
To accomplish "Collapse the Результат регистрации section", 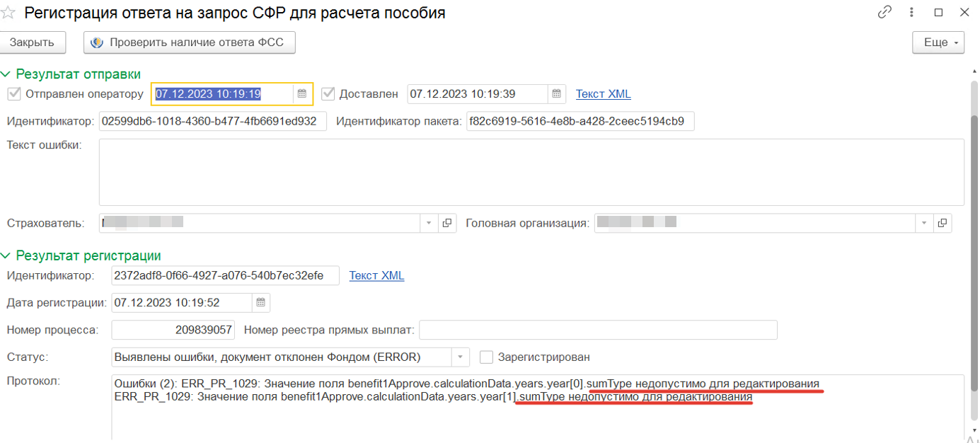I will click(6, 255).
